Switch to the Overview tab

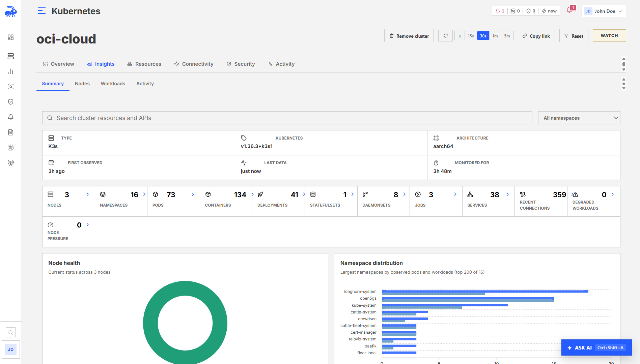(59, 64)
